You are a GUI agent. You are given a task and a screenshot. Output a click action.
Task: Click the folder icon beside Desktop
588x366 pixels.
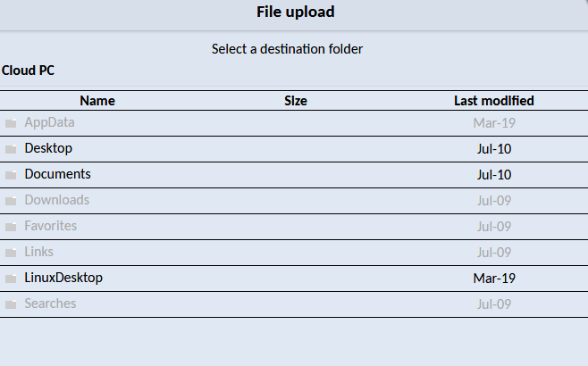click(11, 149)
